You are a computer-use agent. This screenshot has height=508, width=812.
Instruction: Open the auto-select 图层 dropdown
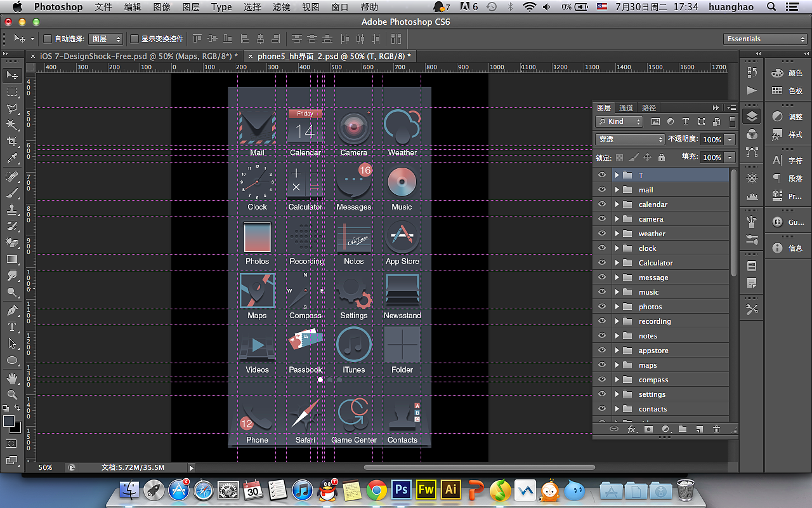105,39
